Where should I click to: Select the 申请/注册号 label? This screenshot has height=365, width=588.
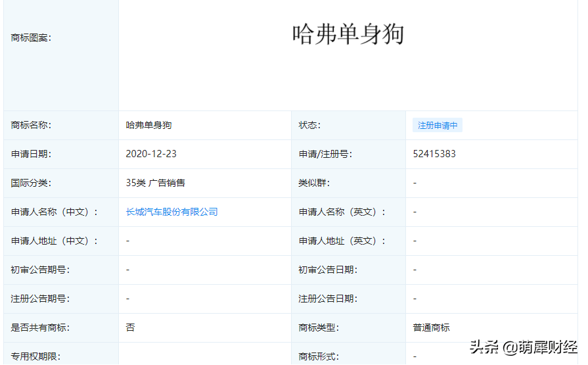pos(325,155)
